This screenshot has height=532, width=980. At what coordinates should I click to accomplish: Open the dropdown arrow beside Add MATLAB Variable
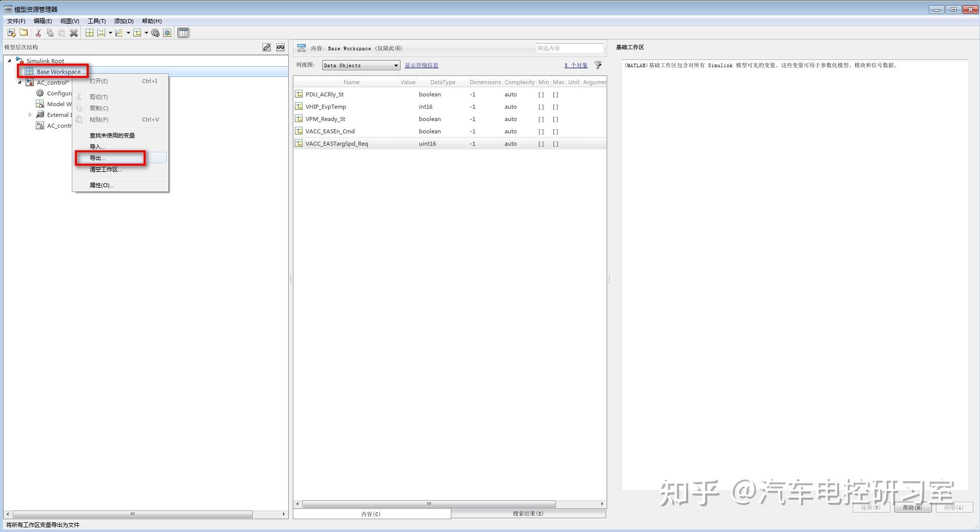[110, 32]
